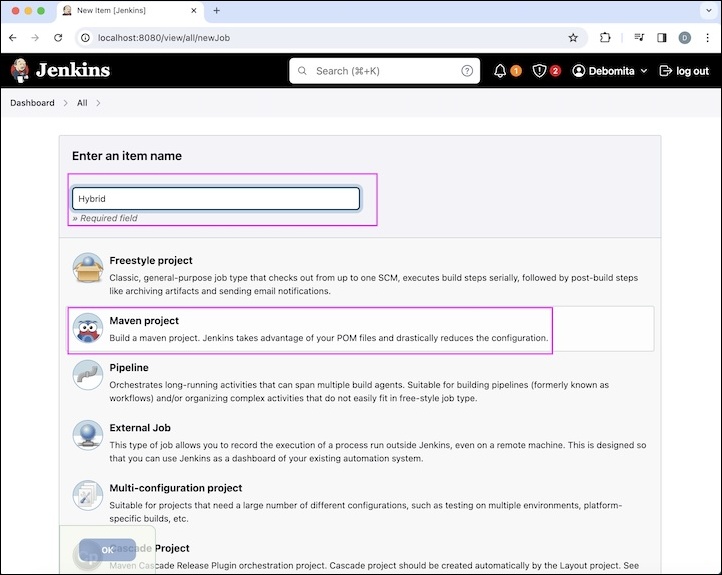This screenshot has height=575, width=722.
Task: Click the search magnifier icon
Action: pos(302,71)
